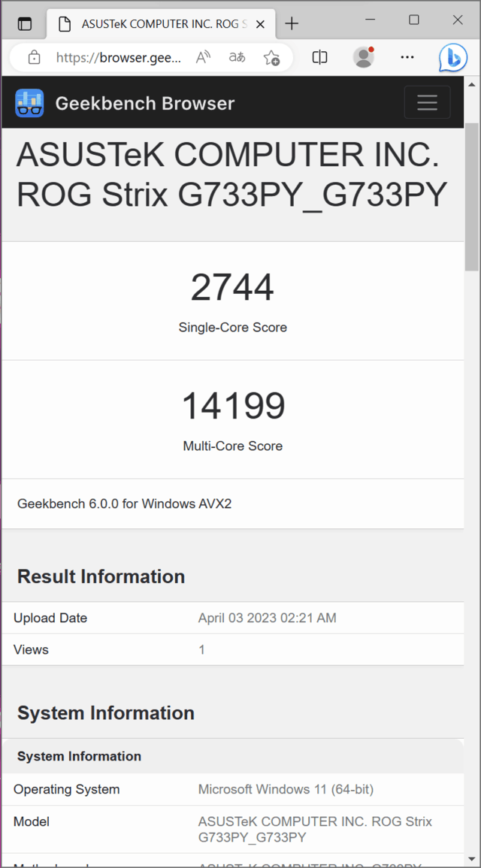
Task: Open the Bing Discover sidebar
Action: coord(452,57)
